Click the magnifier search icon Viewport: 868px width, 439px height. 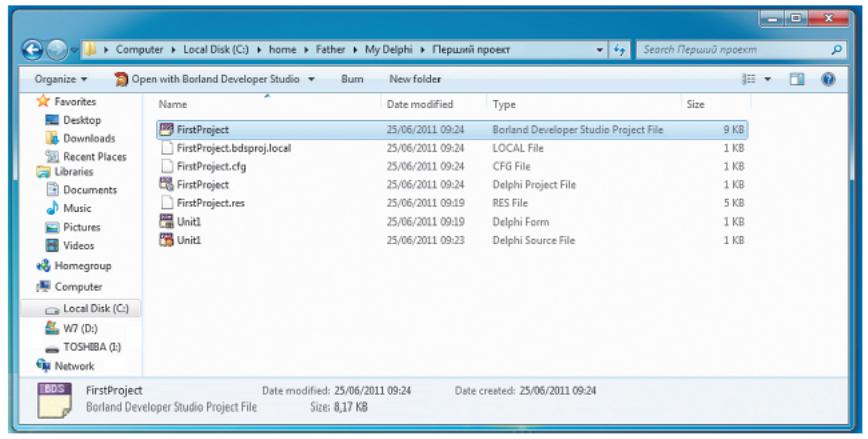(x=836, y=50)
